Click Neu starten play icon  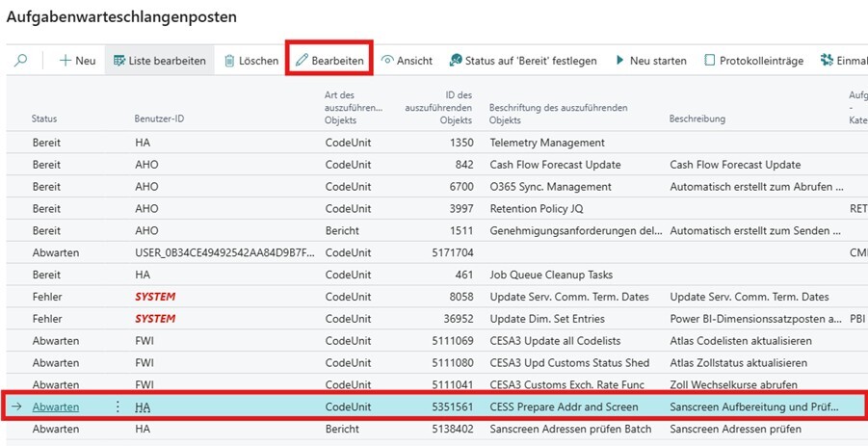620,61
